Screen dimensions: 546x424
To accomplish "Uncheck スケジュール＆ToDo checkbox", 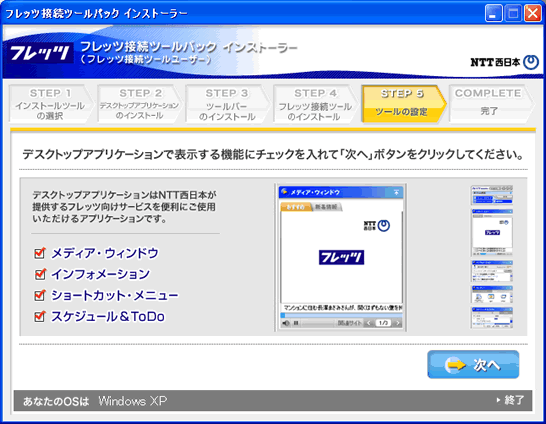I will [x=40, y=317].
